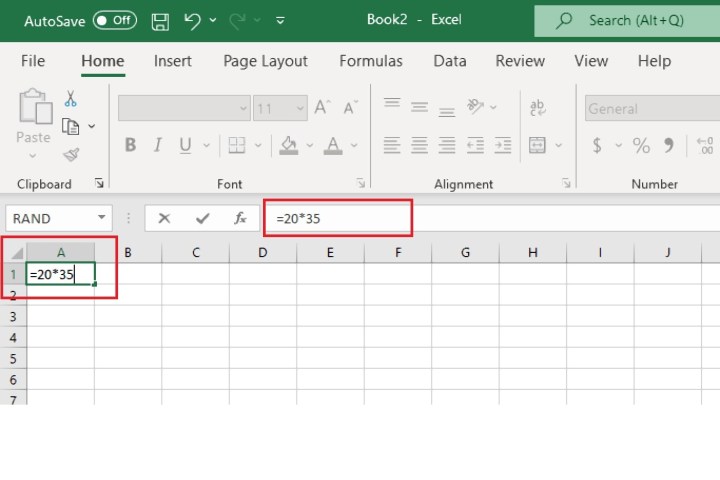Screen dimensions: 720x480
Task: Toggle Bold formatting
Action: (x=130, y=146)
